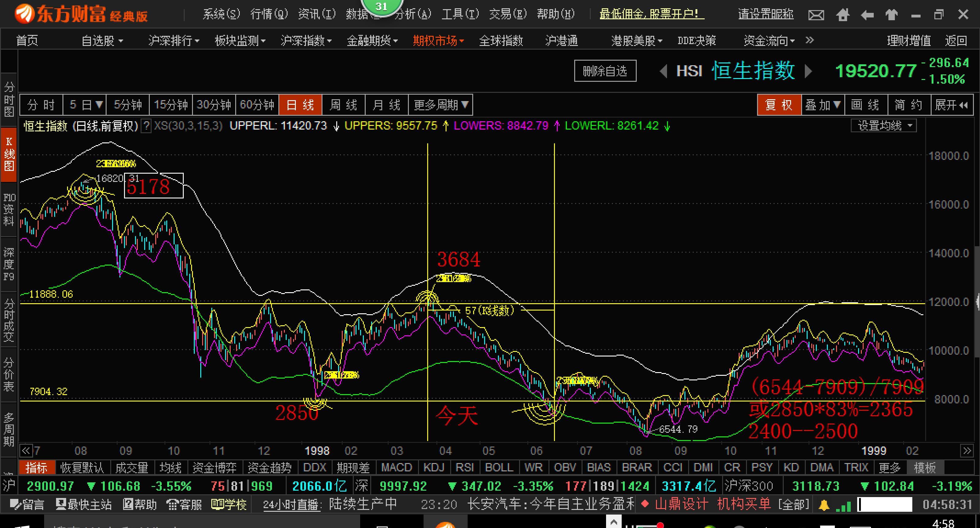
Task: Open 最低佣金,股票开户 link
Action: click(x=652, y=14)
